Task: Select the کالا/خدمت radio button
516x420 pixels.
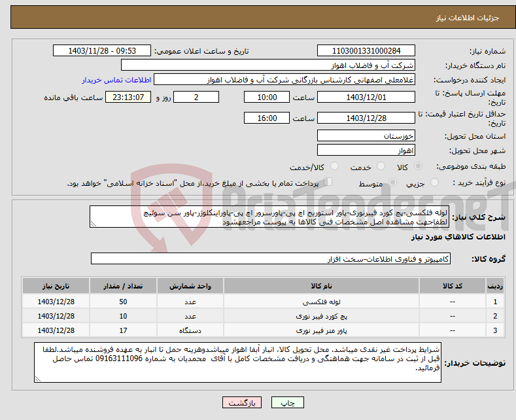Action: point(334,166)
